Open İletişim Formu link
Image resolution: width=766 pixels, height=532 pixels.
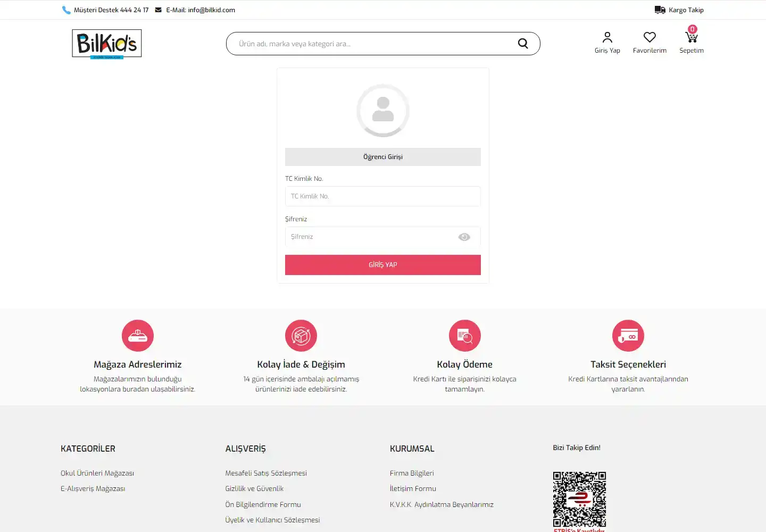pos(413,488)
